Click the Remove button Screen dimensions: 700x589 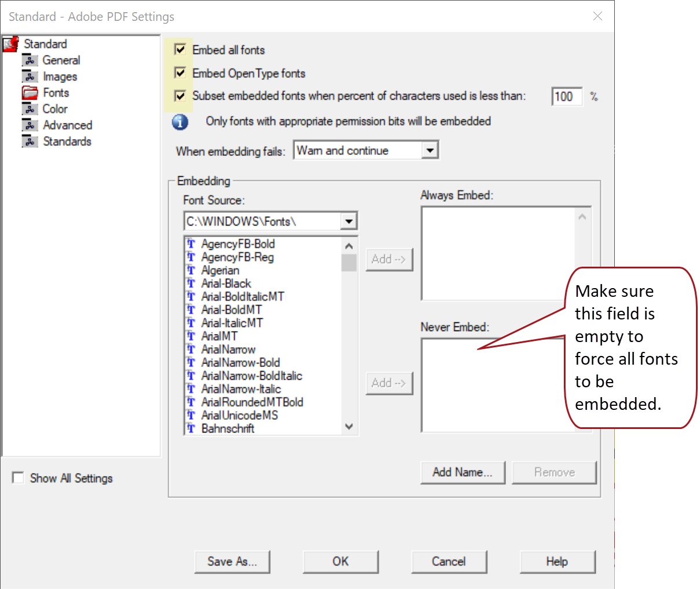coord(555,472)
